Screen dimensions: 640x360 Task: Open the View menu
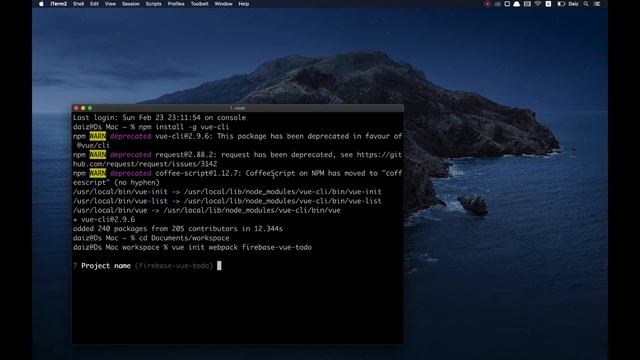point(110,4)
